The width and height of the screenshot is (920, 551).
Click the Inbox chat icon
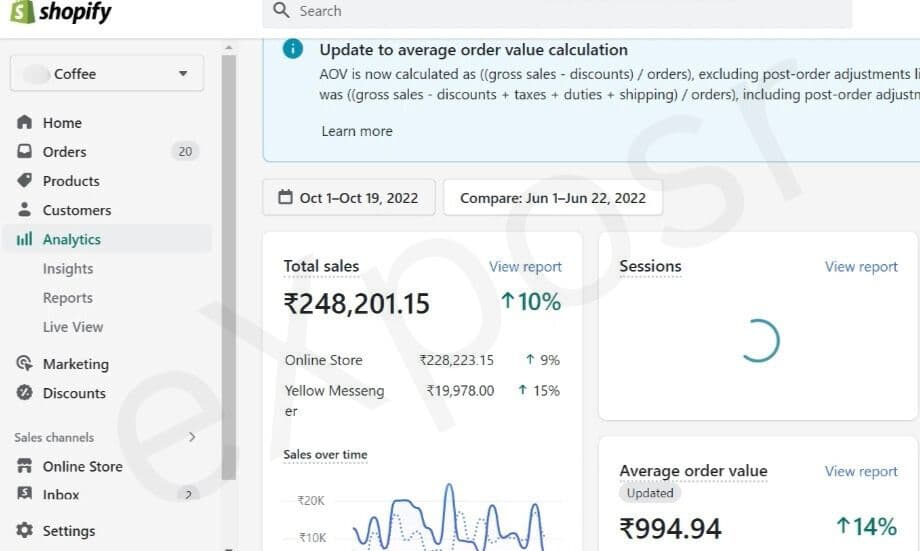click(x=25, y=493)
